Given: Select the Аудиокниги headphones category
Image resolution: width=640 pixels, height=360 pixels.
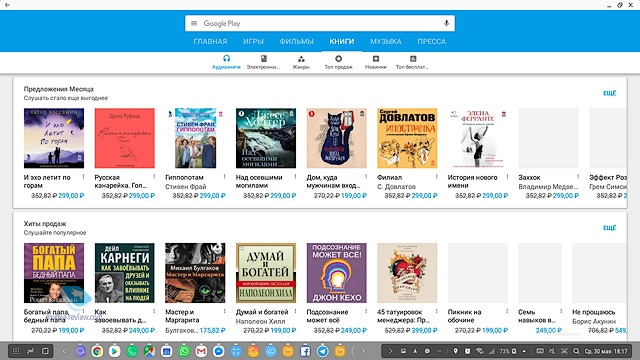Looking at the screenshot, I should (x=226, y=62).
